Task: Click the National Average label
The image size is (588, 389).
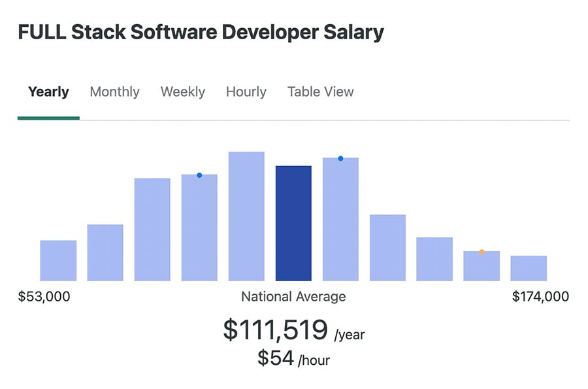Action: coord(293,296)
